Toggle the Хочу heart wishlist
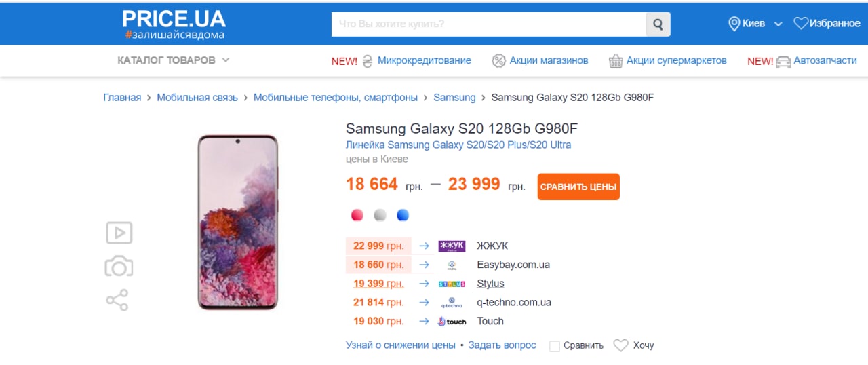Image resolution: width=868 pixels, height=365 pixels. (620, 345)
